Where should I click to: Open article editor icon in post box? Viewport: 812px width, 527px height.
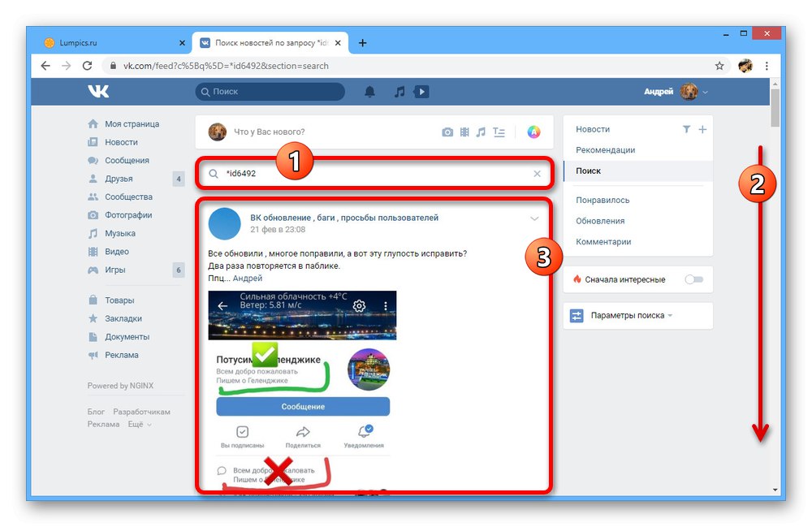pos(499,132)
